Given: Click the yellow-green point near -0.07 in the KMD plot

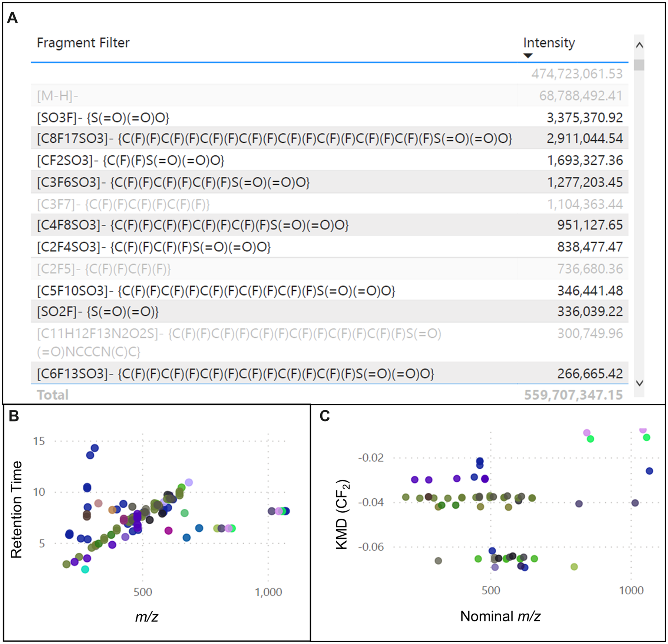Looking at the screenshot, I should click(x=574, y=567).
